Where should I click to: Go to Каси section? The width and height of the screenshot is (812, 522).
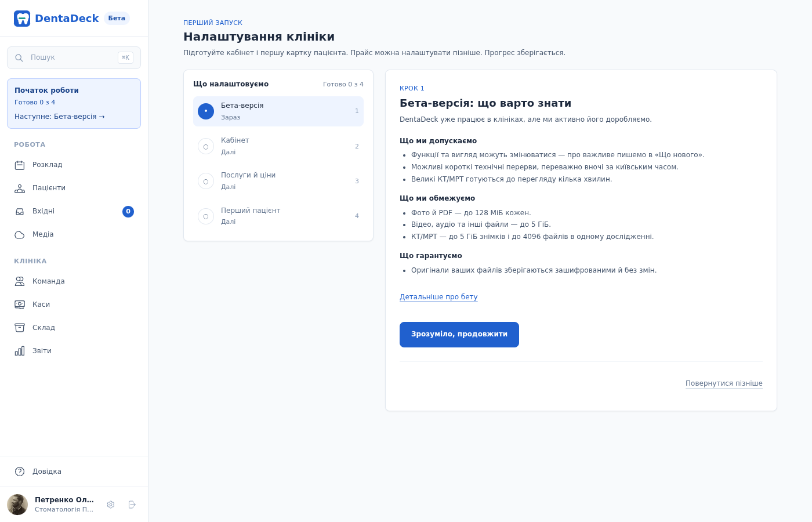point(74,304)
